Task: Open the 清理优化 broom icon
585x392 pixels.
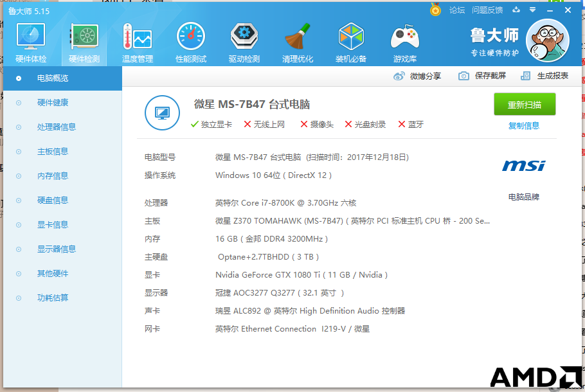Action: tap(298, 42)
